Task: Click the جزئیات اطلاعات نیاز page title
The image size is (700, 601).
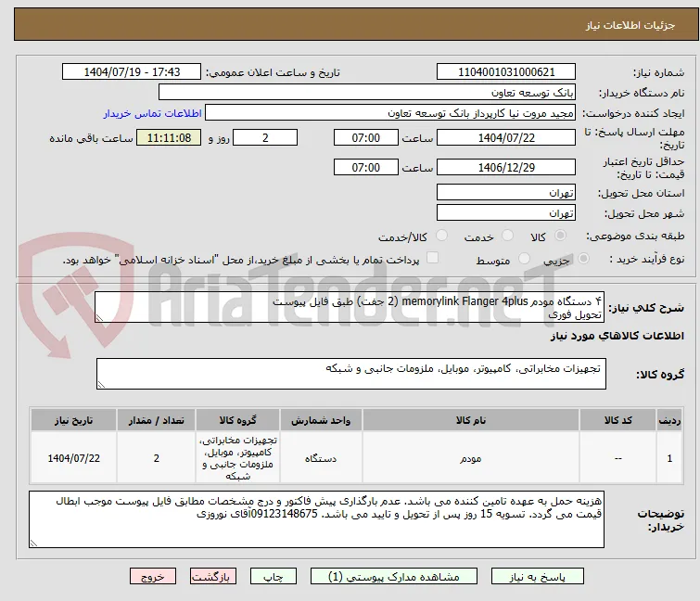Action: [x=630, y=25]
